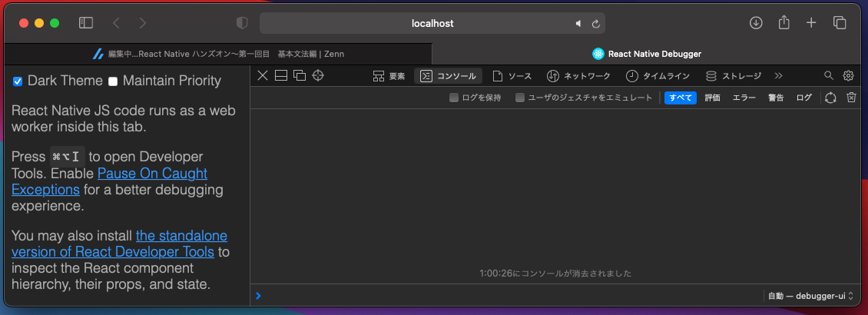The width and height of the screenshot is (868, 315).
Task: Open the ソース tab
Action: coord(512,76)
